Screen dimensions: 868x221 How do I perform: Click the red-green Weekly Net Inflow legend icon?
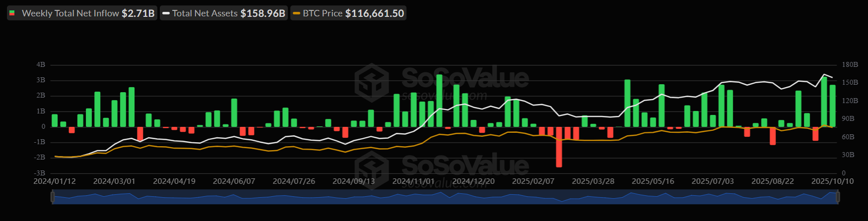[x=12, y=13]
